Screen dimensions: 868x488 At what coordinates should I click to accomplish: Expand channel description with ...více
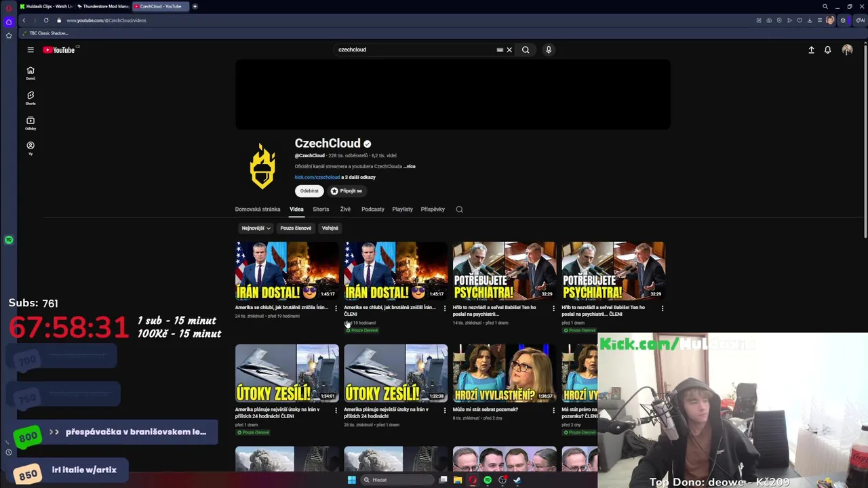[409, 166]
